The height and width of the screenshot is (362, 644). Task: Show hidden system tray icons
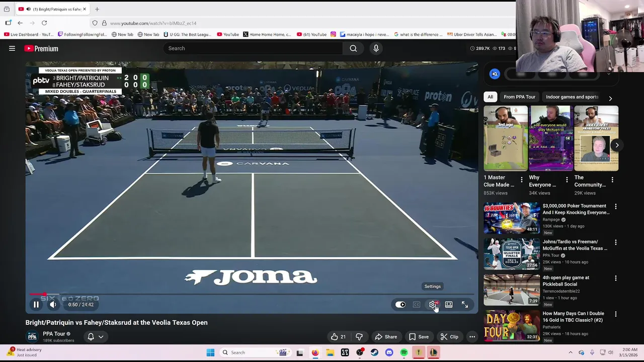pos(570,352)
